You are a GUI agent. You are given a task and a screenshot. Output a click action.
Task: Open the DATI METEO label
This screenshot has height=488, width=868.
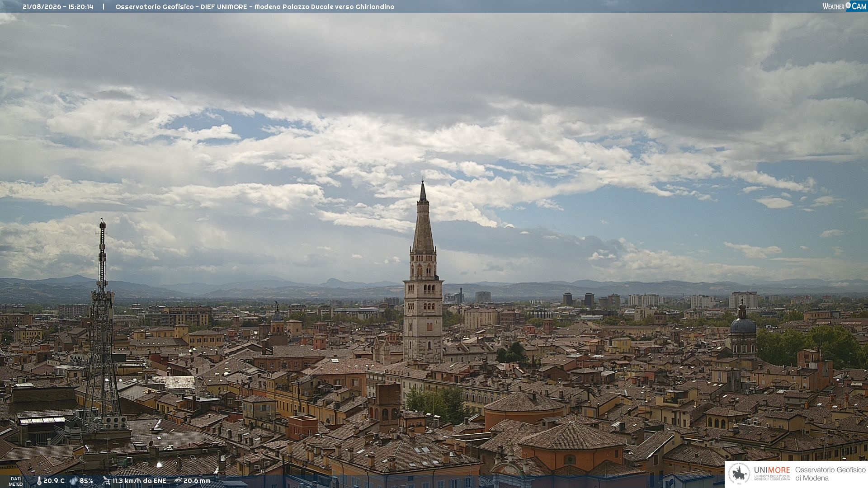[x=16, y=481]
